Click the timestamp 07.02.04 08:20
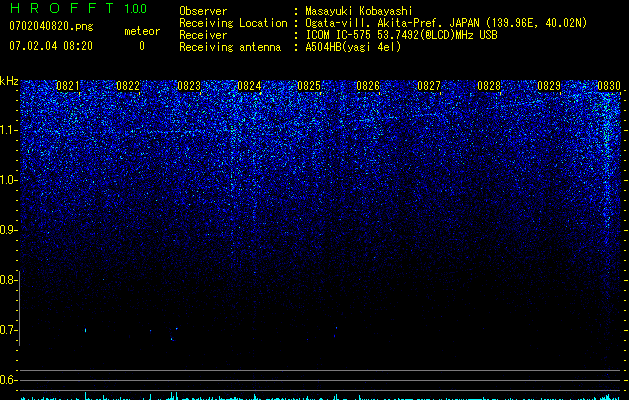Screen dimensions: 629x400 pos(51,46)
